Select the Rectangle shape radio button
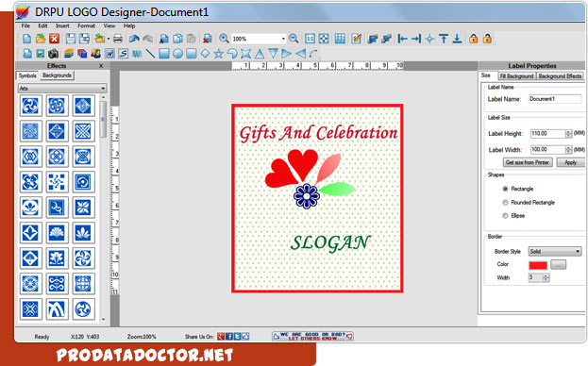588x366 pixels. click(x=505, y=189)
